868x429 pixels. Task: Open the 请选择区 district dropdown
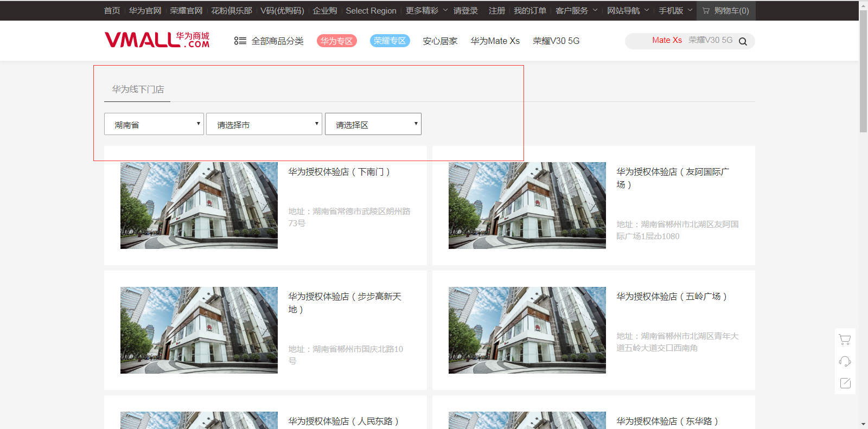coord(373,124)
